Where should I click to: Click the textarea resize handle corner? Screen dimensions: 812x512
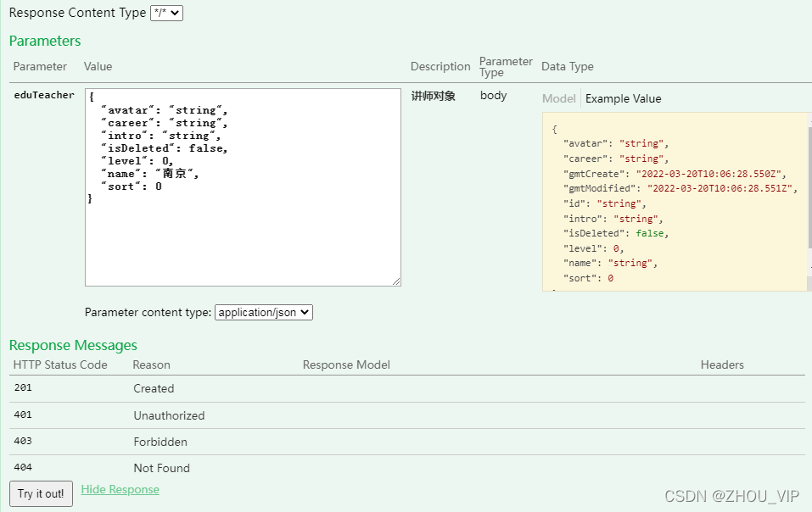[396, 281]
